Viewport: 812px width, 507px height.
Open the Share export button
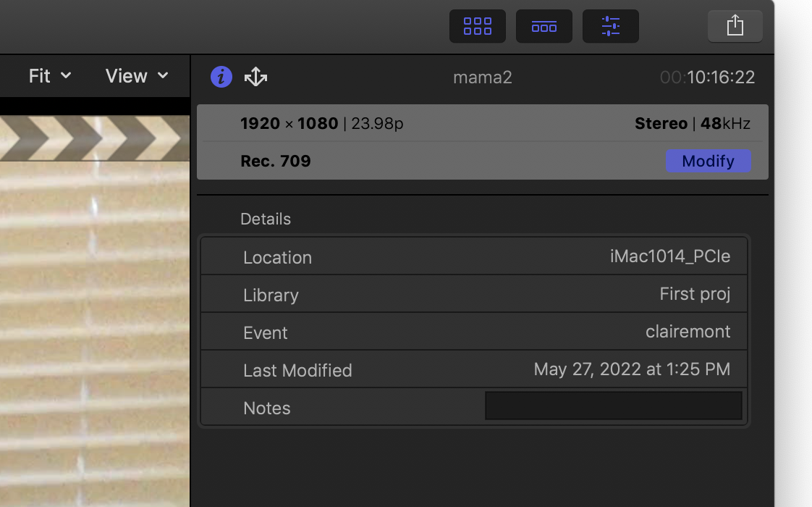tap(735, 26)
